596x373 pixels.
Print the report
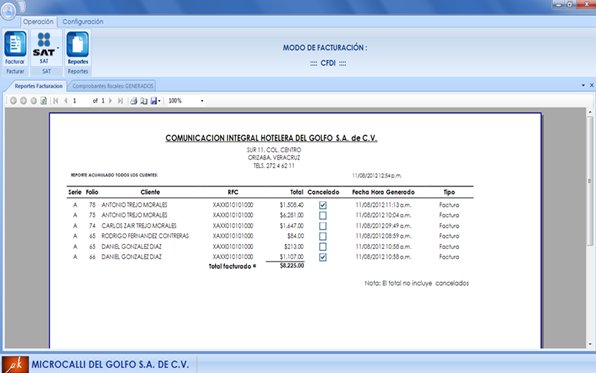tap(133, 101)
